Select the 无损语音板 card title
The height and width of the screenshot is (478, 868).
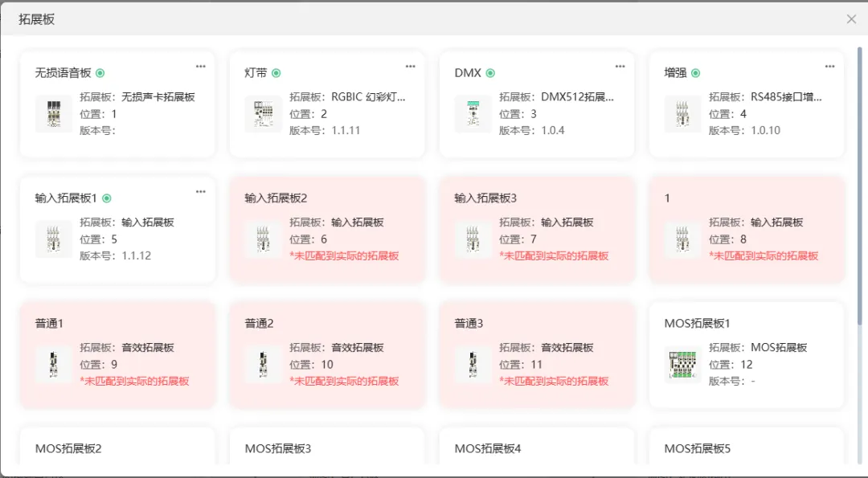point(63,73)
